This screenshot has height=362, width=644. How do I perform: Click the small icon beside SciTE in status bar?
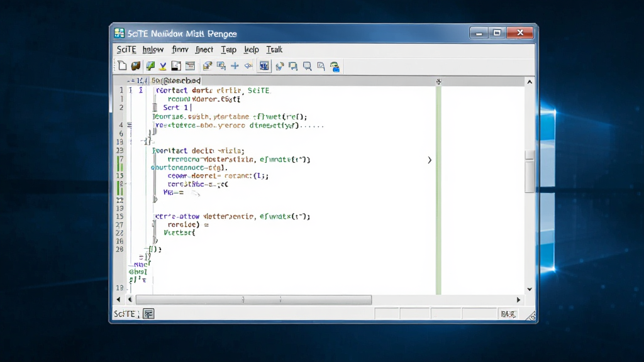pyautogui.click(x=148, y=314)
